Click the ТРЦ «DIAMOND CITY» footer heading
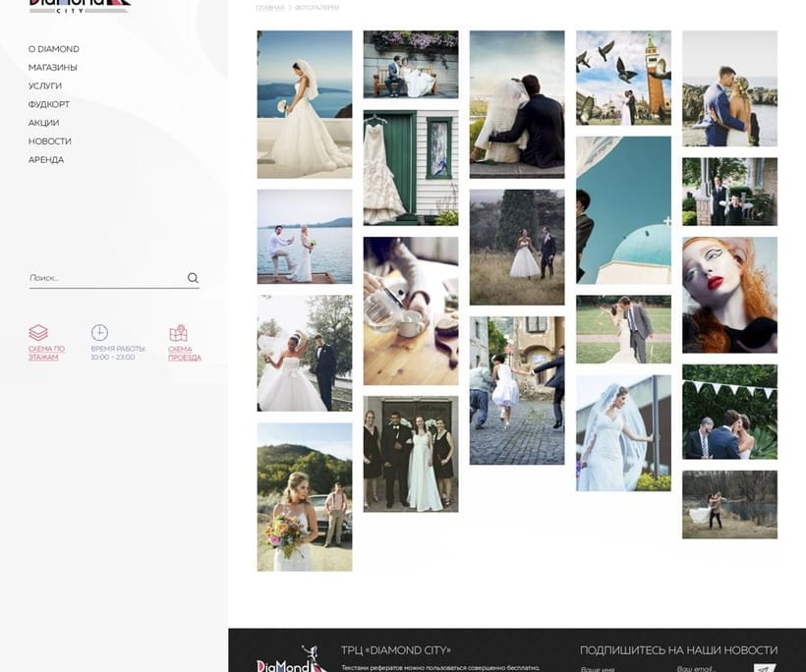This screenshot has height=672, width=806. tap(396, 650)
